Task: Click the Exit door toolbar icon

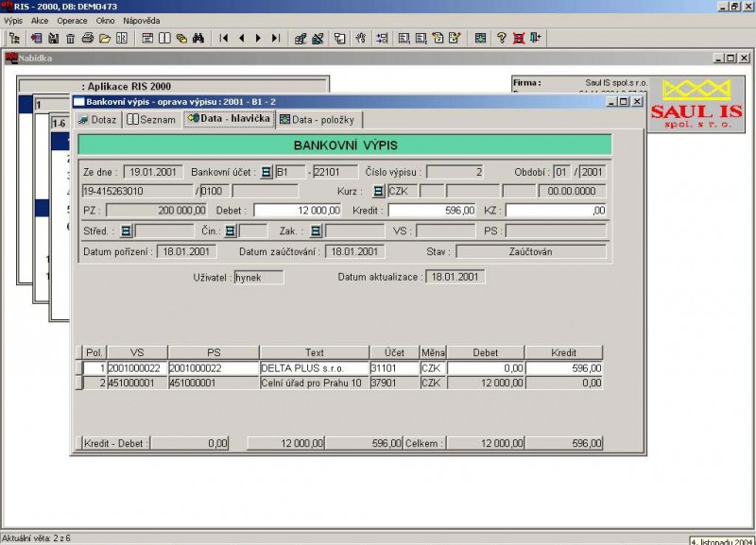Action: coord(536,39)
